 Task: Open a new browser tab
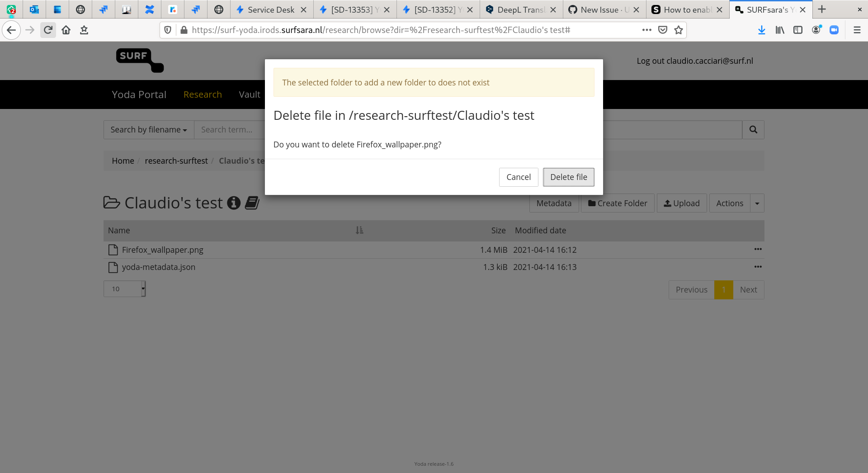click(822, 9)
